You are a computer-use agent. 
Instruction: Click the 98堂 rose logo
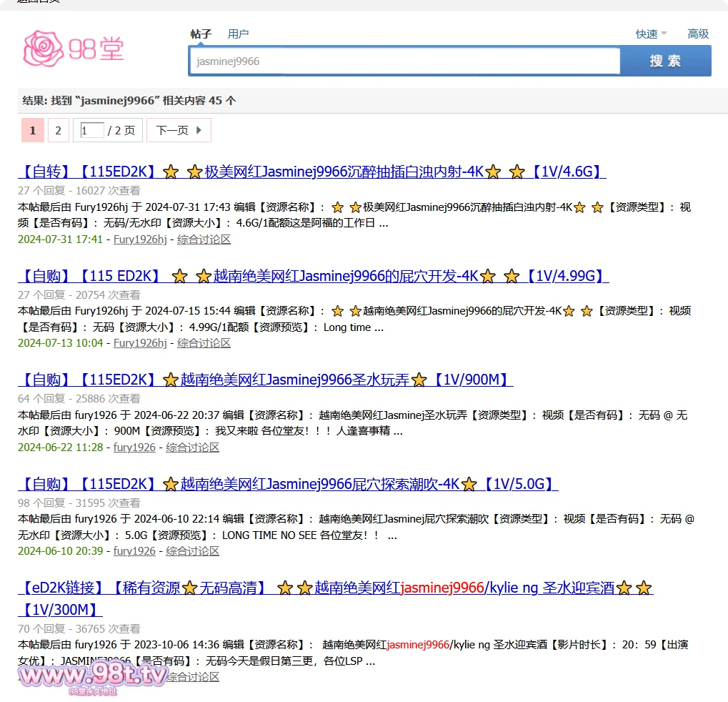pyautogui.click(x=74, y=49)
